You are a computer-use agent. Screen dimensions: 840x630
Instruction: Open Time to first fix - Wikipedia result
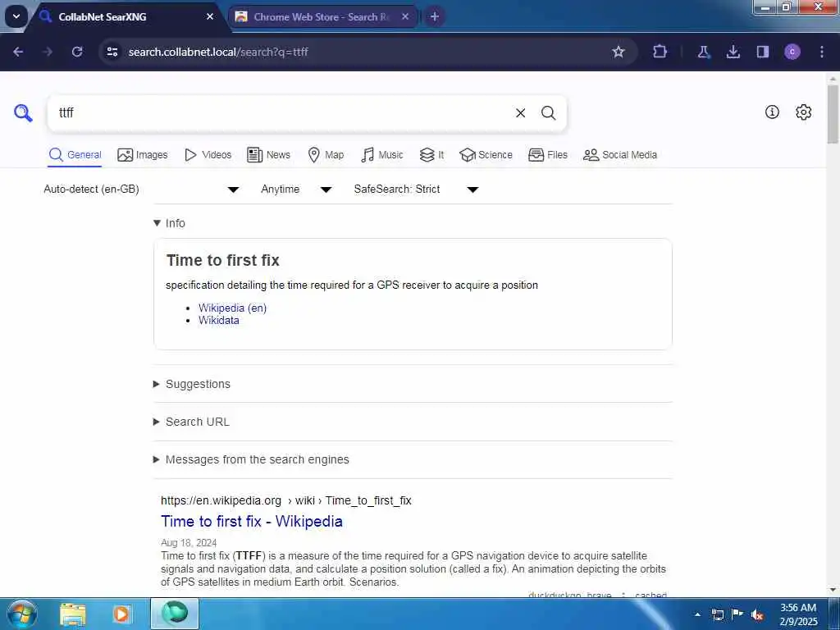[x=252, y=521]
